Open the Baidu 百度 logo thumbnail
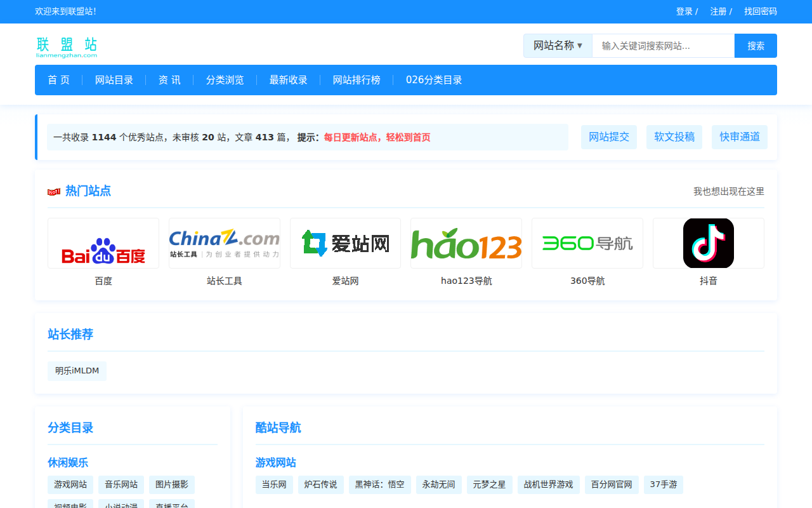The height and width of the screenshot is (508, 812). [x=103, y=243]
